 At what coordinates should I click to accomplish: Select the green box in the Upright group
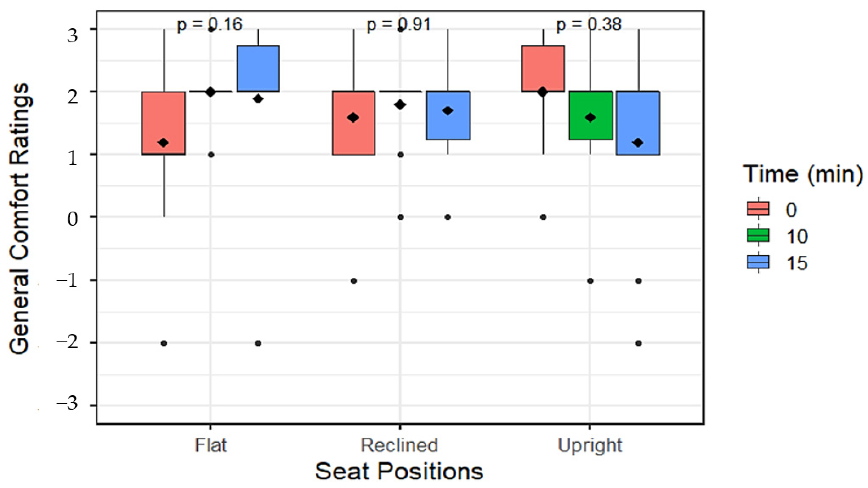590,115
